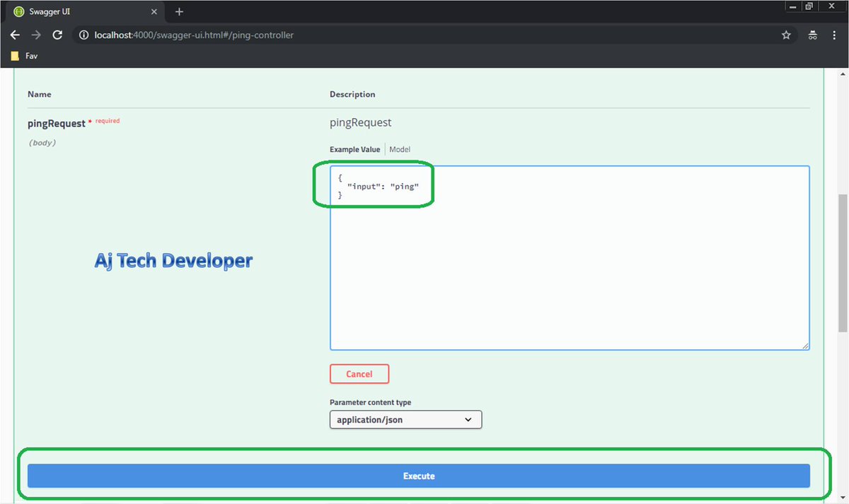This screenshot has width=849, height=504.
Task: Reload the Swagger UI page
Action: pos(57,35)
